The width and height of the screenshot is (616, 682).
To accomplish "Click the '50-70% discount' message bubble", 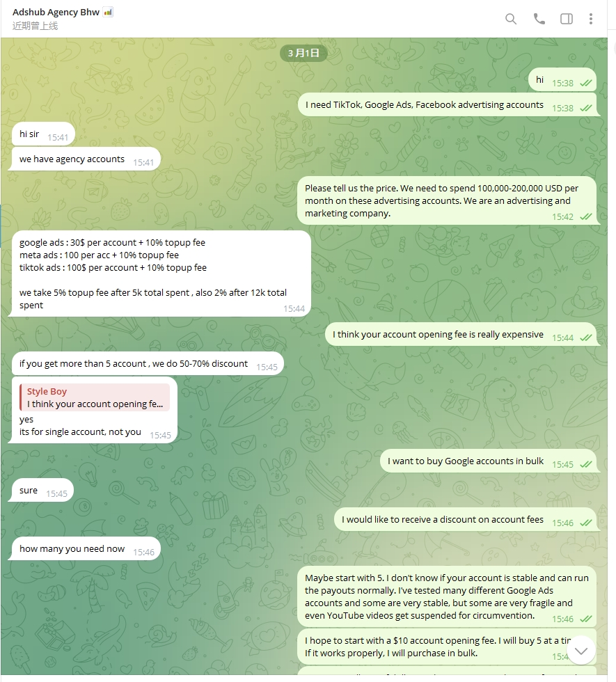I will click(x=148, y=363).
